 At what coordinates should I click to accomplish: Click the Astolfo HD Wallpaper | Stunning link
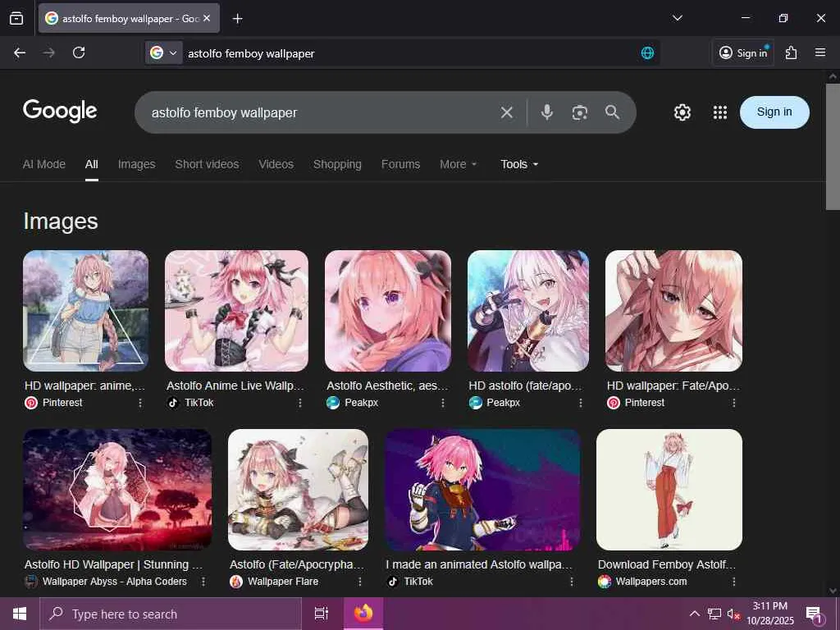point(113,564)
